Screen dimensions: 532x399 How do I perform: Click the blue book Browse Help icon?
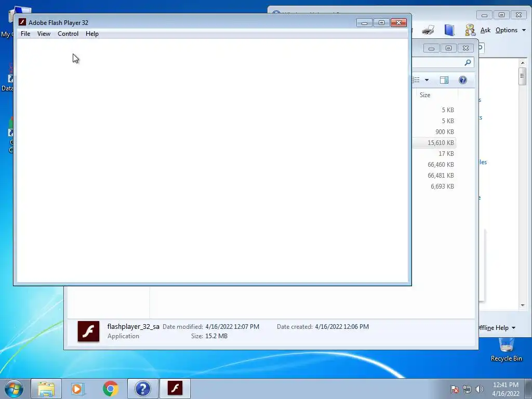[x=449, y=30]
